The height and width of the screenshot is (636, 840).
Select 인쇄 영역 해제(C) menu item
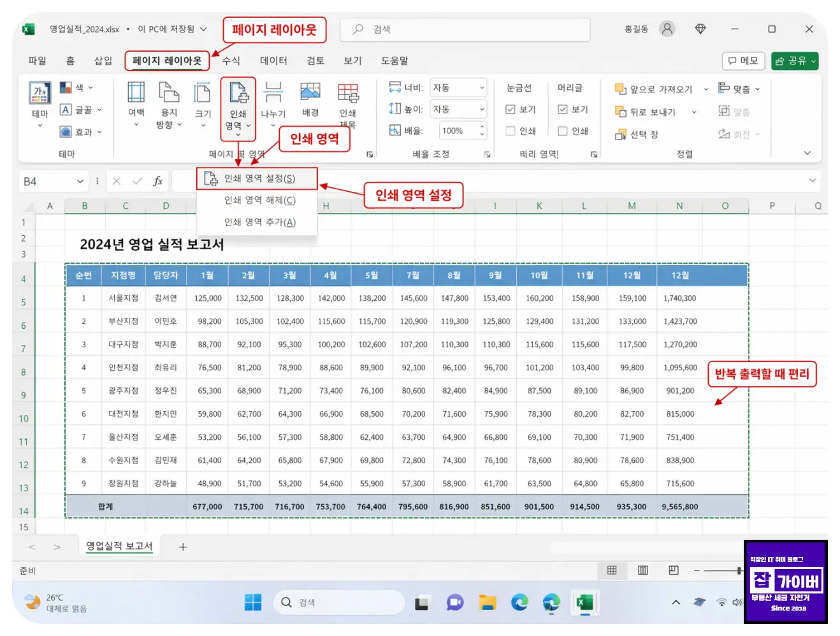pos(257,200)
